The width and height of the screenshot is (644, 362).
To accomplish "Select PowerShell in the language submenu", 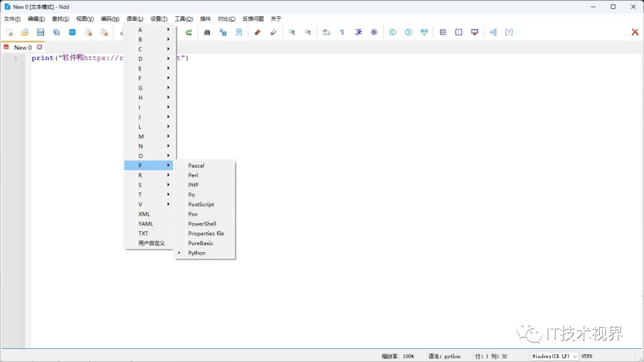I will click(202, 224).
